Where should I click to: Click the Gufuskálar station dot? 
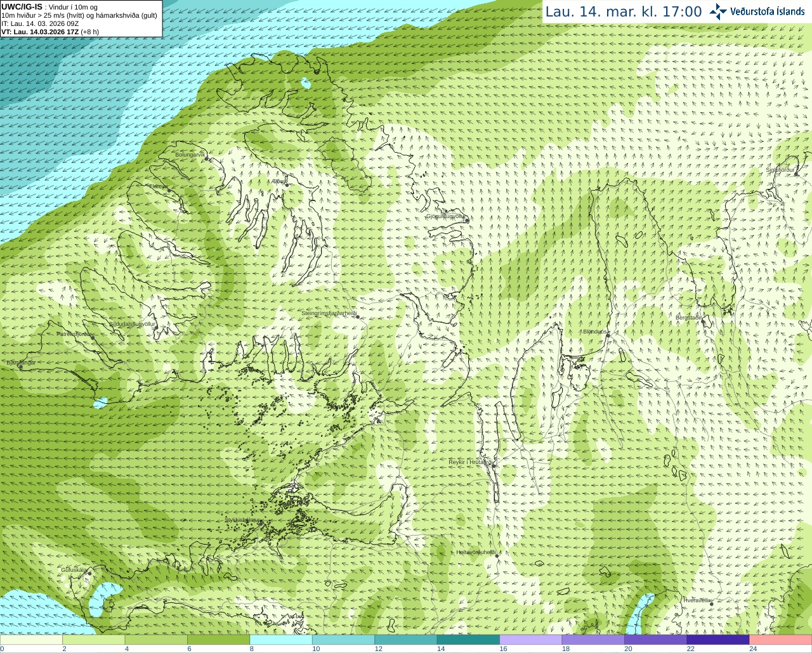coord(89,574)
